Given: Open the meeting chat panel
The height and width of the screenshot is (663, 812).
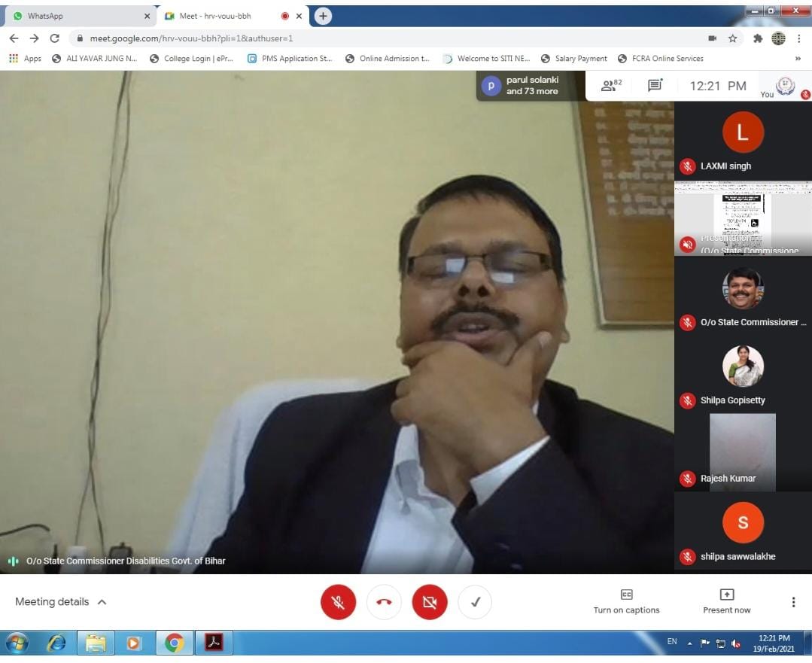Looking at the screenshot, I should pyautogui.click(x=655, y=86).
